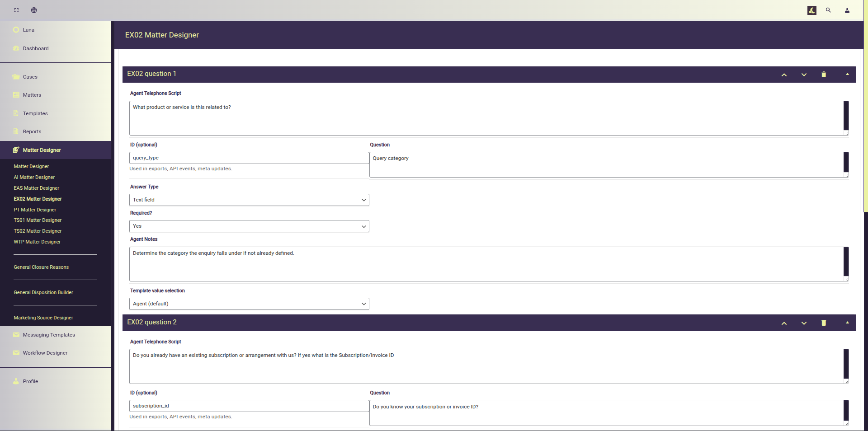Click the Agent Notes text area
The height and width of the screenshot is (431, 868).
(486, 264)
